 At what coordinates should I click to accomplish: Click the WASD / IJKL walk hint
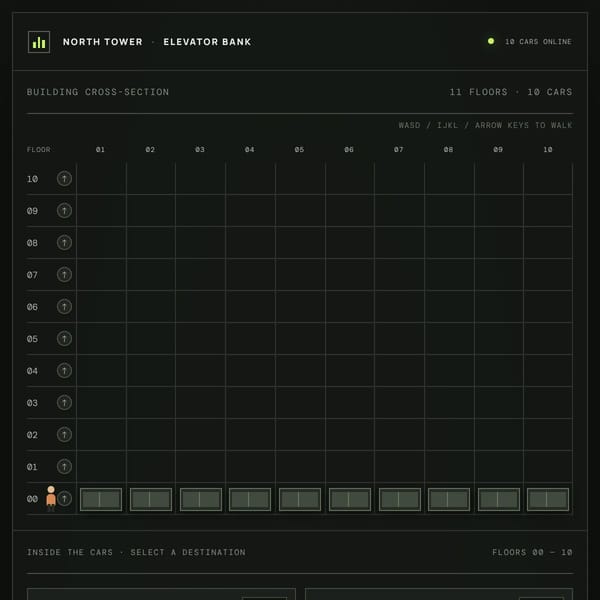pos(486,126)
